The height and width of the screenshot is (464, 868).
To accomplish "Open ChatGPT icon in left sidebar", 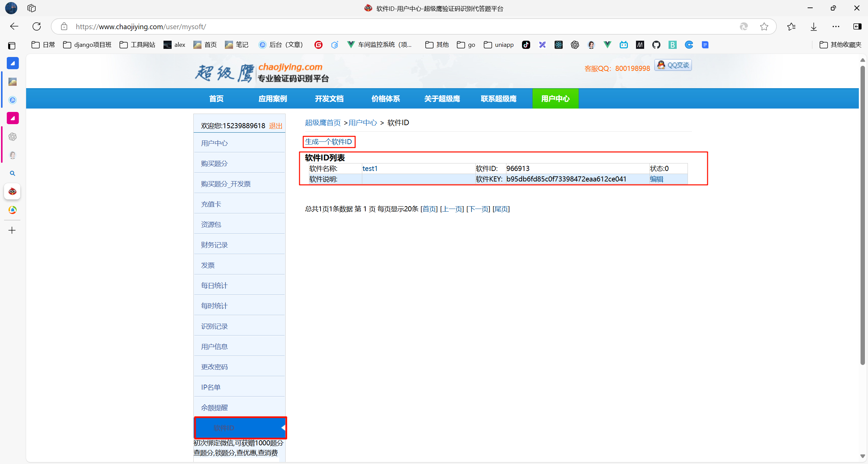I will [x=13, y=137].
